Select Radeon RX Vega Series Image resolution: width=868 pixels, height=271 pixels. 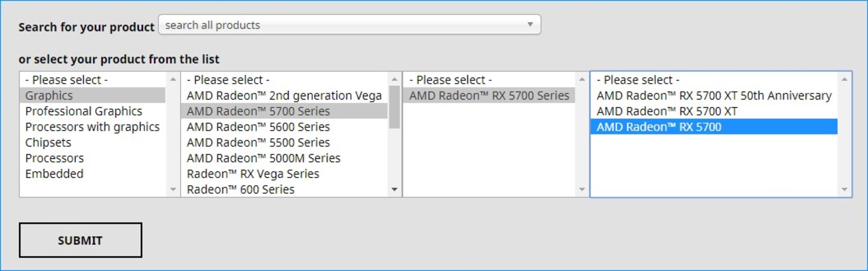[253, 174]
